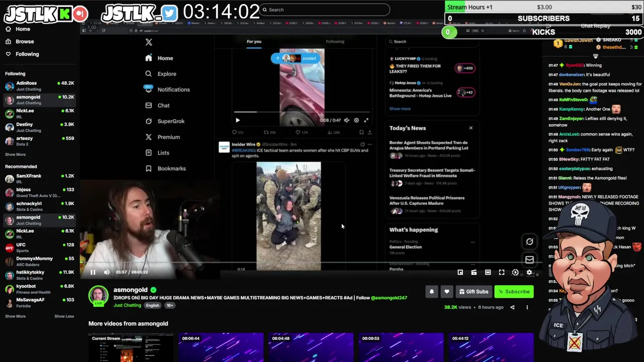Pause the Kick stream video

[93, 272]
